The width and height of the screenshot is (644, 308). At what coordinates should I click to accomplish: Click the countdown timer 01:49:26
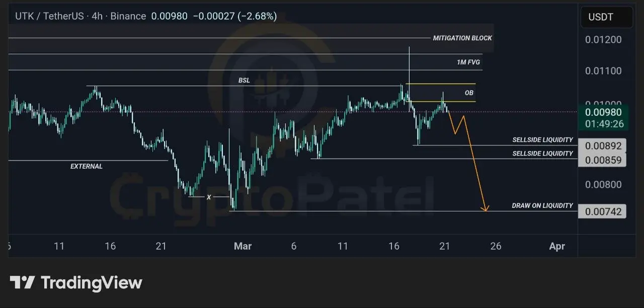[604, 124]
